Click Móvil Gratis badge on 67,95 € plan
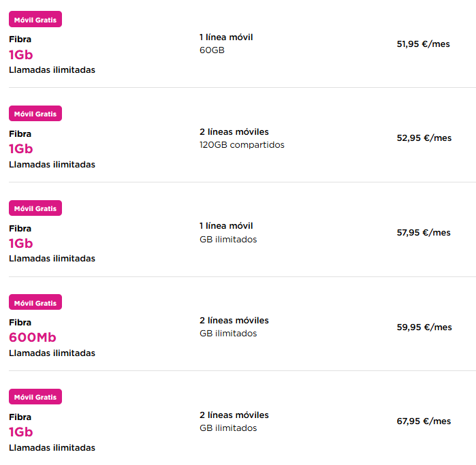Screen dimensions: 476x465 [x=35, y=397]
